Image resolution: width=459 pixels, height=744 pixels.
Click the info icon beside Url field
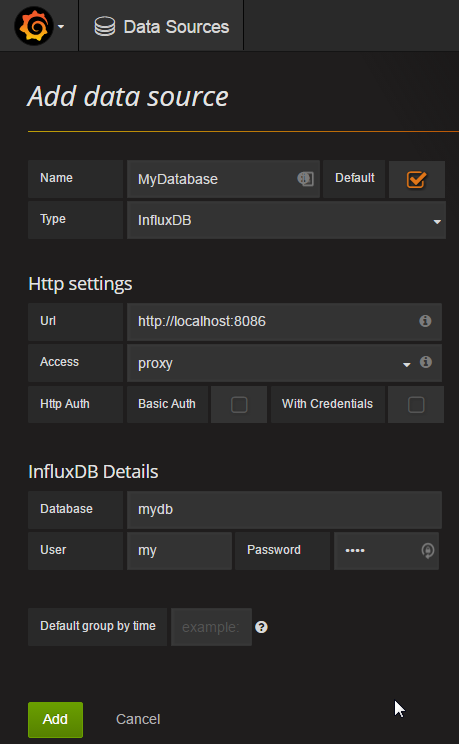pyautogui.click(x=425, y=321)
